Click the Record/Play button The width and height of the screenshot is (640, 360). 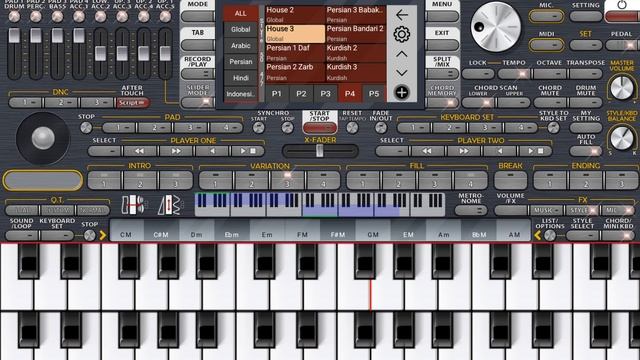pyautogui.click(x=198, y=74)
